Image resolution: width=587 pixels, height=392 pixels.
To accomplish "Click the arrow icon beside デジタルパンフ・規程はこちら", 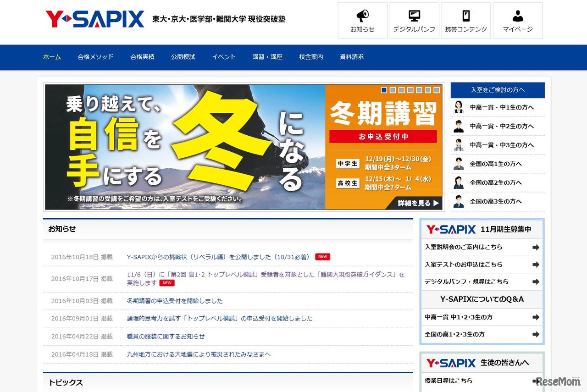I will [x=537, y=282].
